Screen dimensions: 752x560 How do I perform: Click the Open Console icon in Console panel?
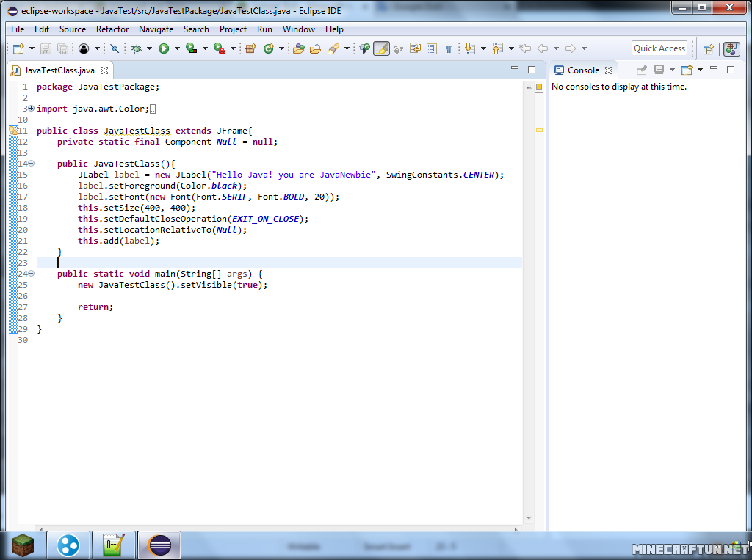687,70
